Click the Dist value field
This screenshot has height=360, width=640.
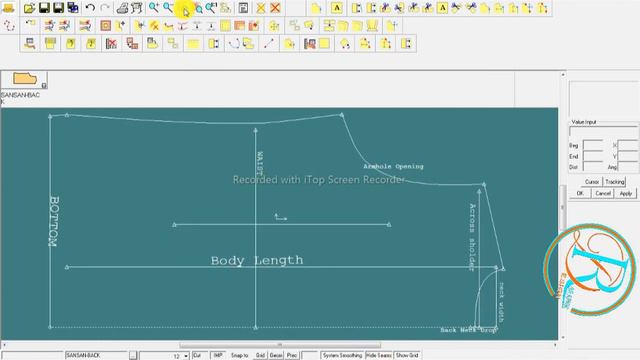tap(592, 167)
